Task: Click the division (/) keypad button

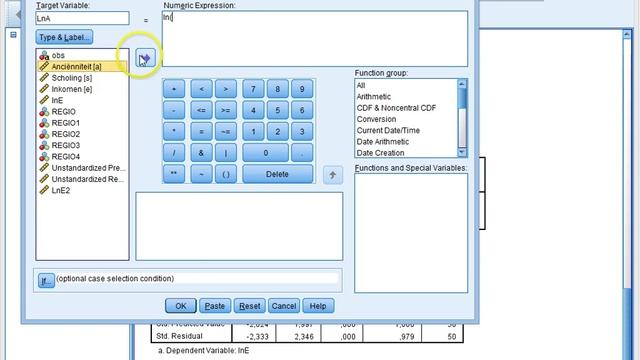Action: click(174, 153)
